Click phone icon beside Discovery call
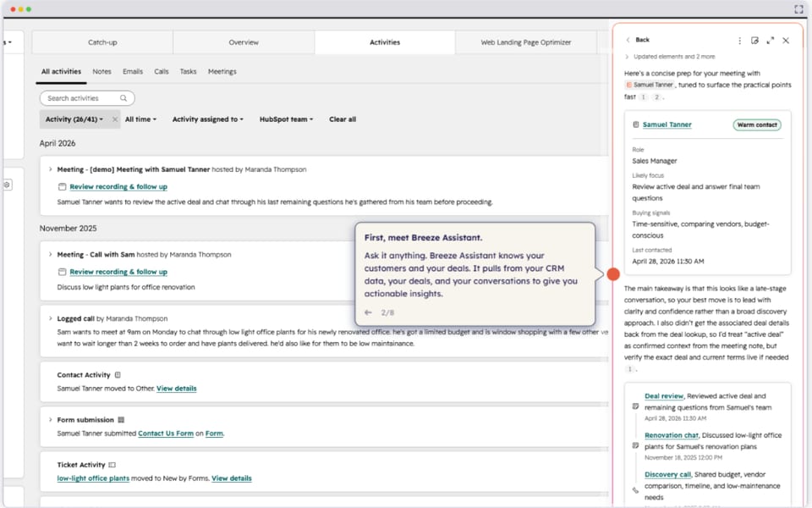 coord(635,490)
